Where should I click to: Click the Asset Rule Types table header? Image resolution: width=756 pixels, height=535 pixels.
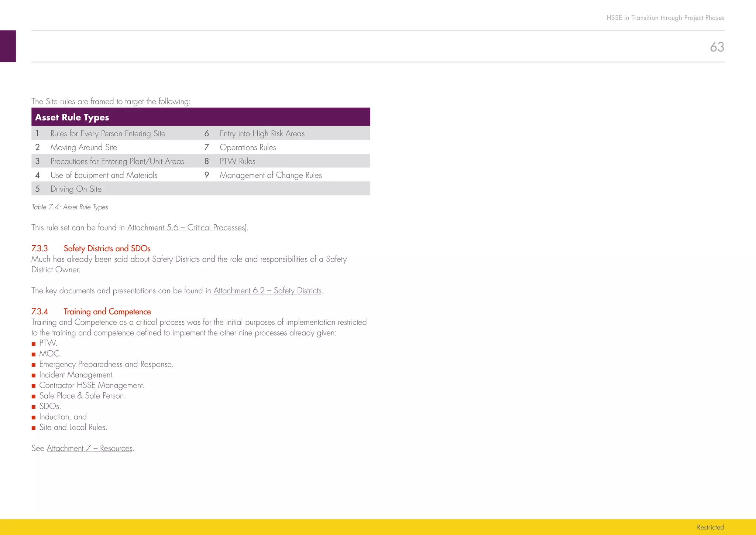click(72, 117)
